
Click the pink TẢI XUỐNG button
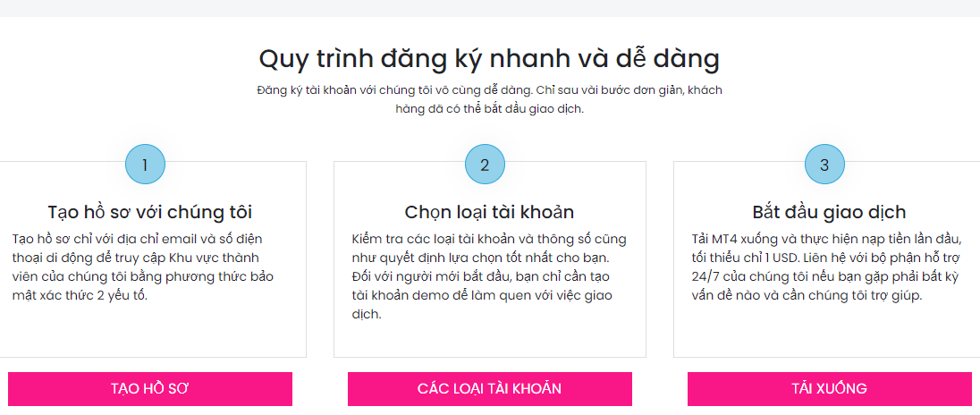[x=830, y=389]
